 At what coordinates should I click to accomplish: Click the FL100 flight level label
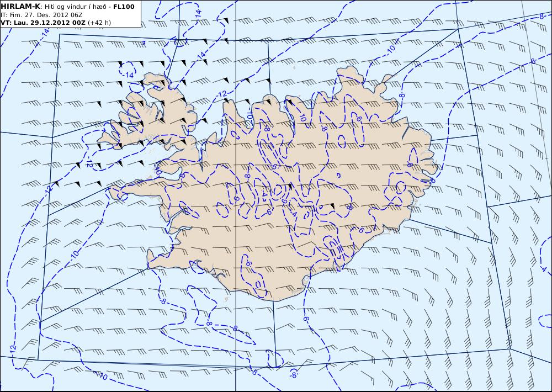tap(124, 7)
